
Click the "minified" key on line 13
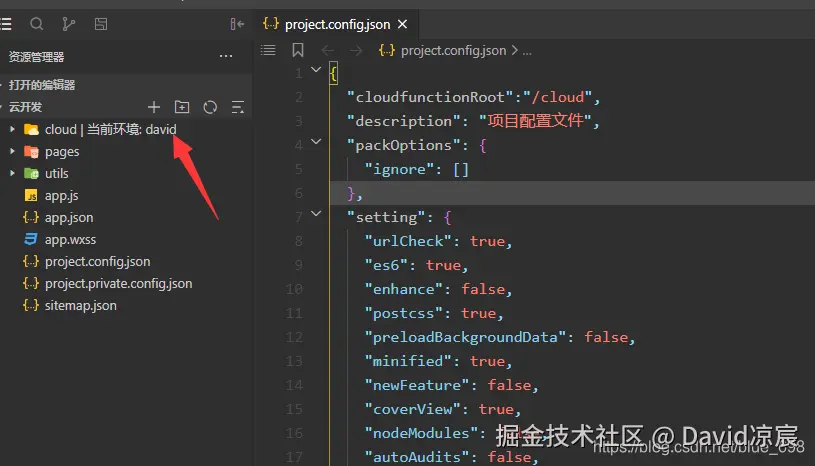coord(409,361)
